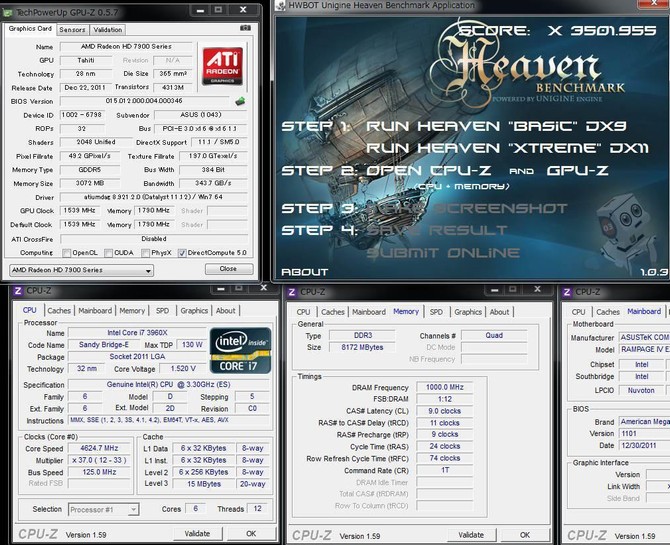Screen dimensions: 670x545
Task: Click the Z icon of the CPU-Z CPU window
Action: click(x=18, y=291)
